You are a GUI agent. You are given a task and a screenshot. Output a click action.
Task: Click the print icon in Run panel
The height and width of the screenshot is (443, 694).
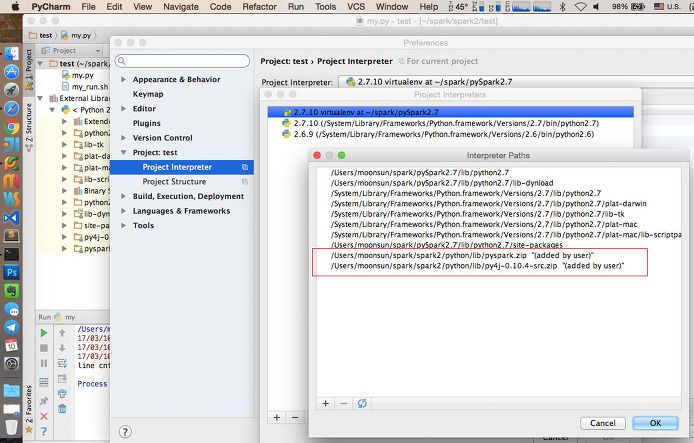point(62,393)
